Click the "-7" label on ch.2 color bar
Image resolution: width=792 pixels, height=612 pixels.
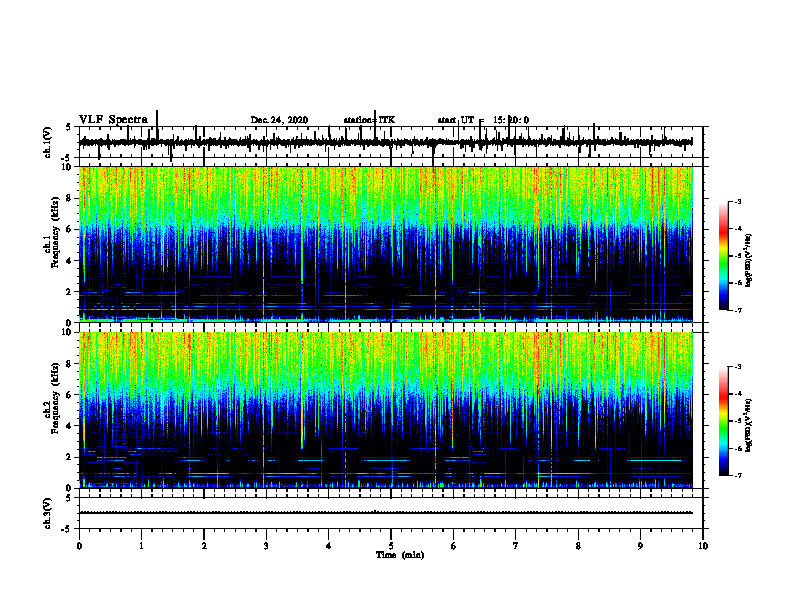pyautogui.click(x=737, y=475)
